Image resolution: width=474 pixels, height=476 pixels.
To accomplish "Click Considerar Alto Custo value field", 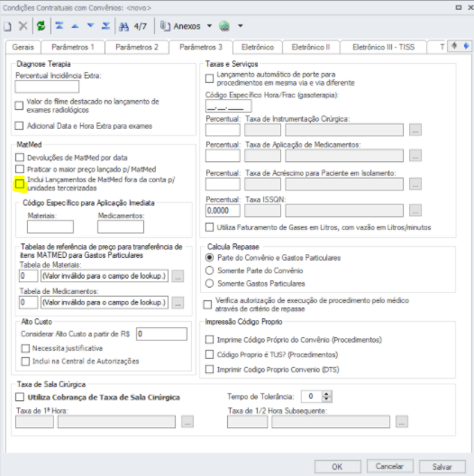I will (x=161, y=334).
